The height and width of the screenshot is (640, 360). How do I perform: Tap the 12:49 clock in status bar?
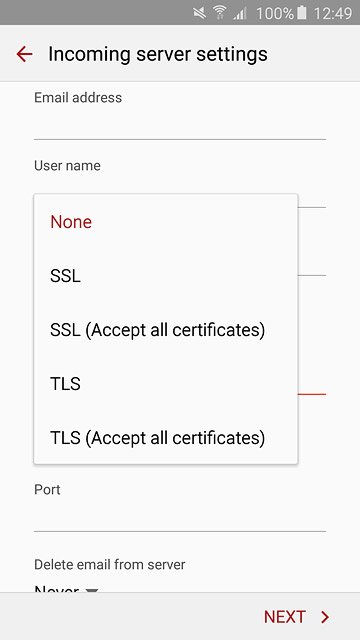(333, 13)
